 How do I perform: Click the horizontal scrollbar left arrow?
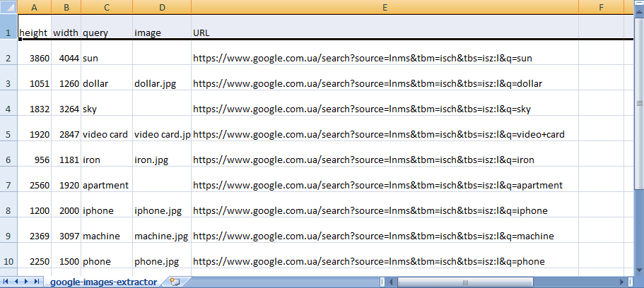pos(392,282)
